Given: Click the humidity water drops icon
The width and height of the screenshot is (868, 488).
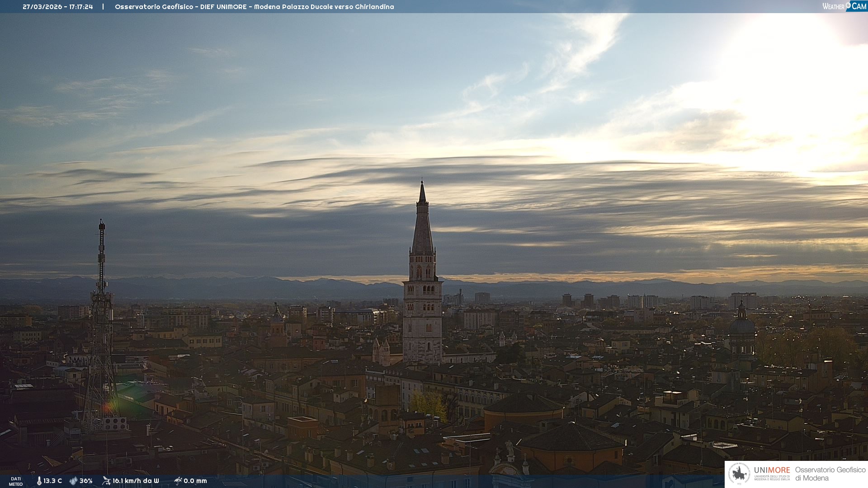Looking at the screenshot, I should pyautogui.click(x=73, y=481).
